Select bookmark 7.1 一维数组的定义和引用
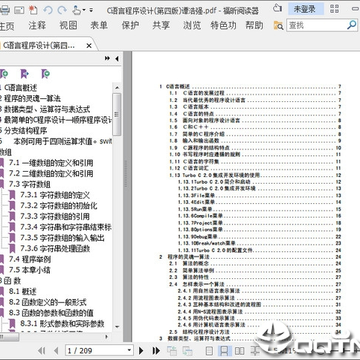This screenshot has height=360, width=360. pyautogui.click(x=51, y=163)
